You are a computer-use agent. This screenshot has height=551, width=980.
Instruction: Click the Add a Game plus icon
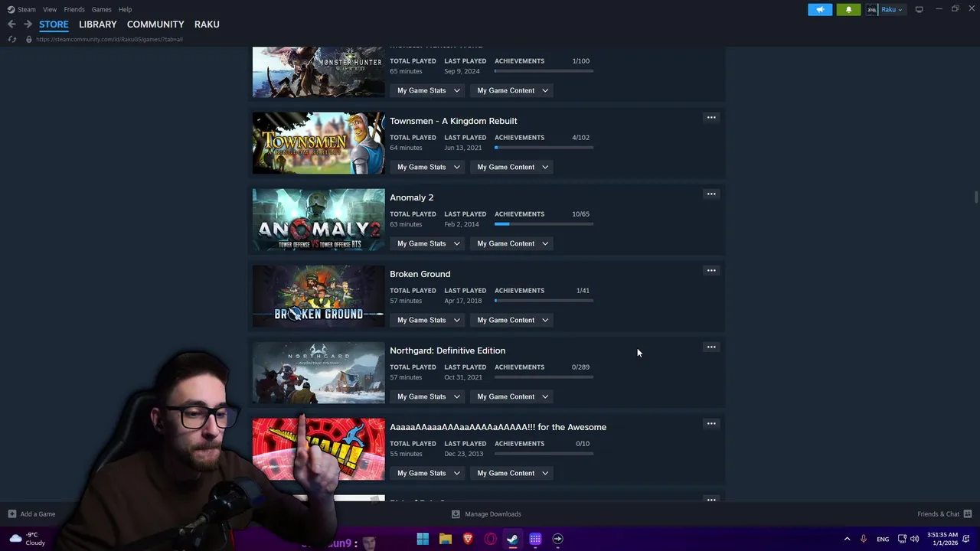point(11,514)
